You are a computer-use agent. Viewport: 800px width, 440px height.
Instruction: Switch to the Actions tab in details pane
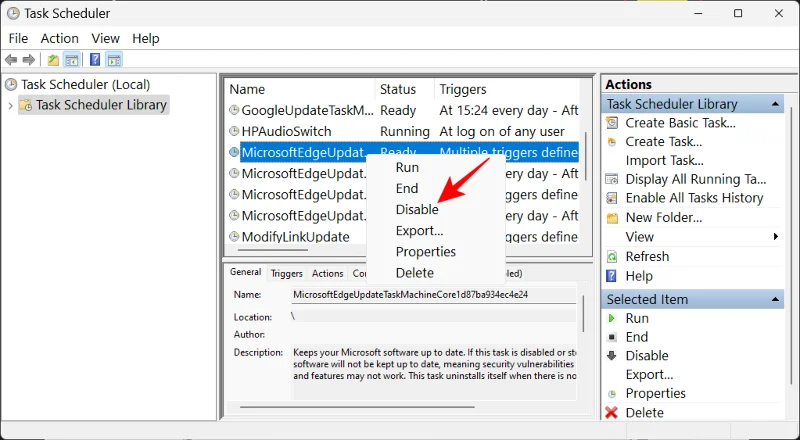(x=328, y=274)
